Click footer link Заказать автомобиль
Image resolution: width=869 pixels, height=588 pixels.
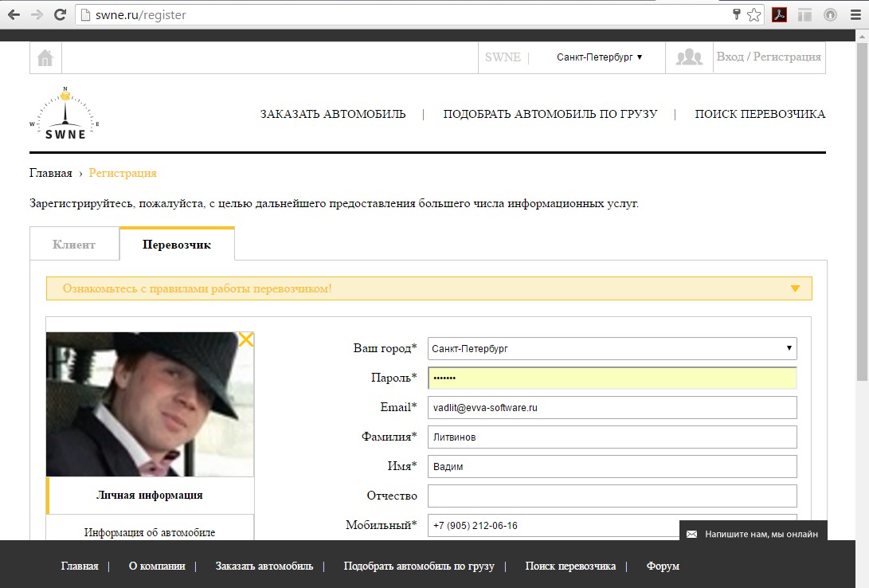pyautogui.click(x=264, y=566)
